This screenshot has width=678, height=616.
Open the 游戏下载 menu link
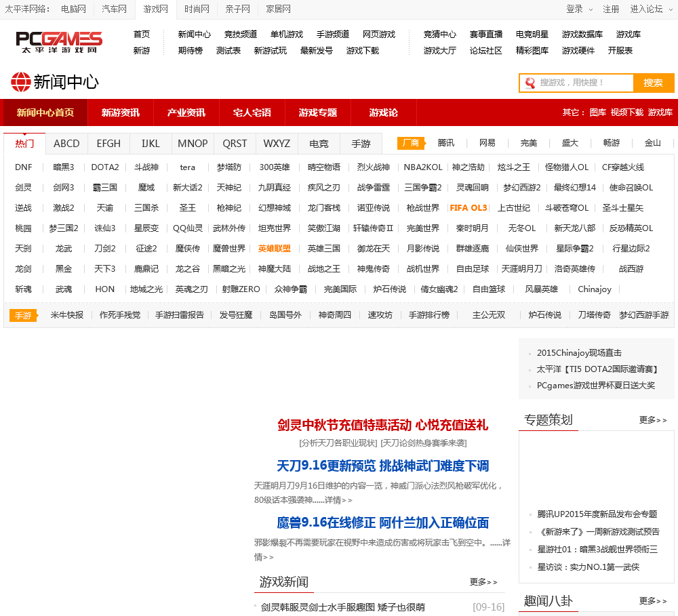pos(363,51)
